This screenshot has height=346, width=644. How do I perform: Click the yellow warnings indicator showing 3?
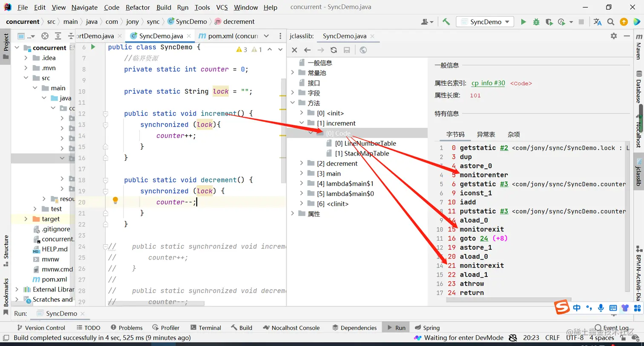click(x=241, y=49)
